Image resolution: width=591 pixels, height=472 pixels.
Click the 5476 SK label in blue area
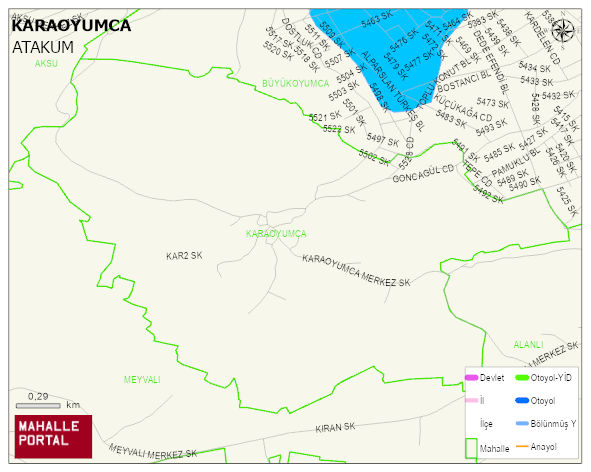coord(404,40)
